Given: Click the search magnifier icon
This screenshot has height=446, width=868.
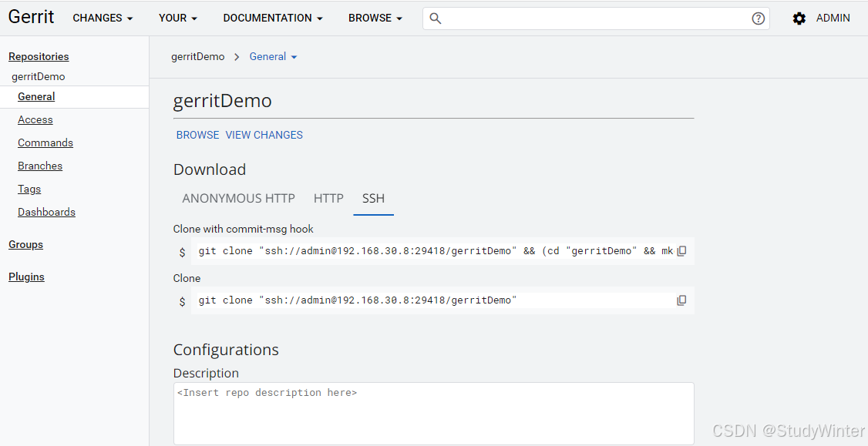Looking at the screenshot, I should [x=435, y=18].
